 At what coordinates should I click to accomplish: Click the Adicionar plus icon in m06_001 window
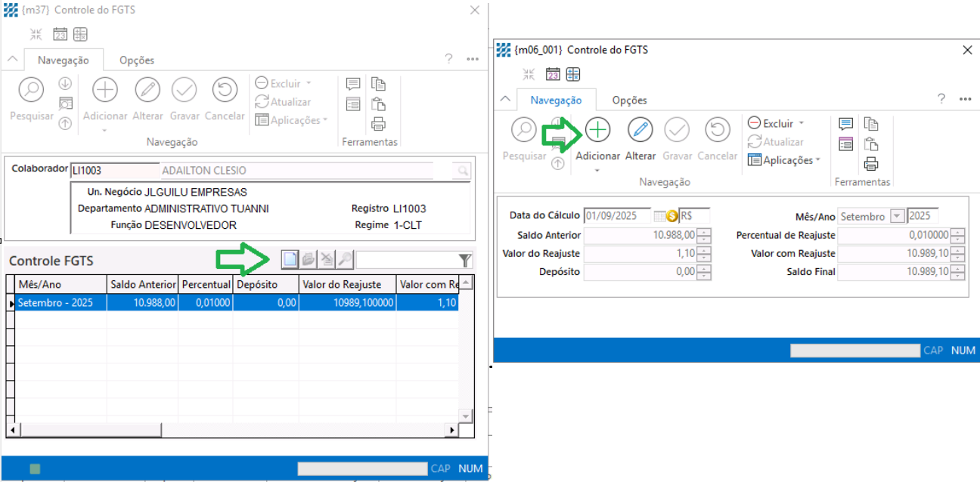(x=597, y=130)
